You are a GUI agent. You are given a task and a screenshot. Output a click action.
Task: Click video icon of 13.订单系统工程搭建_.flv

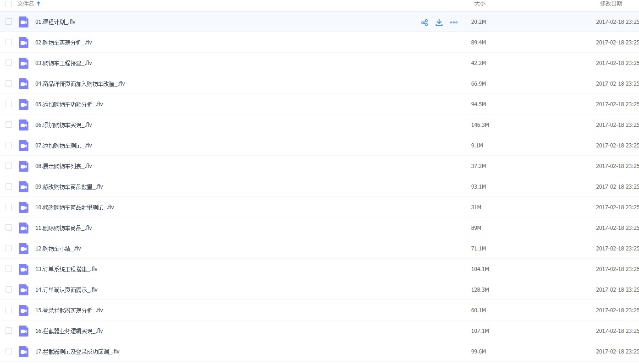pos(23,269)
